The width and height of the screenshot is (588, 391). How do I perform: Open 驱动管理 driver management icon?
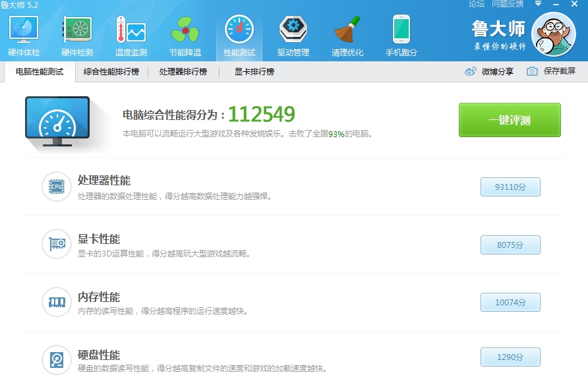293,29
